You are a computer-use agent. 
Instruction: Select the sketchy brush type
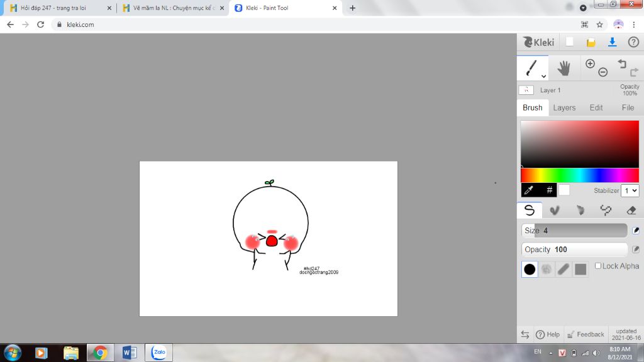click(x=580, y=210)
